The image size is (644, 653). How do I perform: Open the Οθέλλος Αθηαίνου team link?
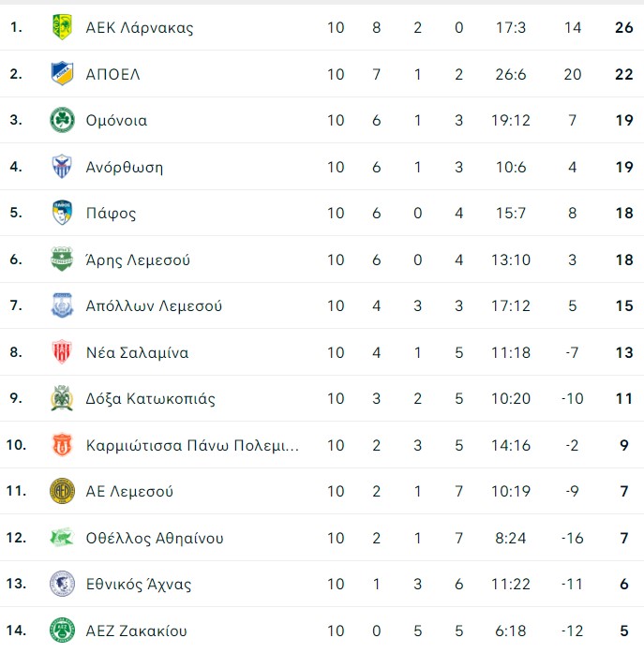[155, 539]
